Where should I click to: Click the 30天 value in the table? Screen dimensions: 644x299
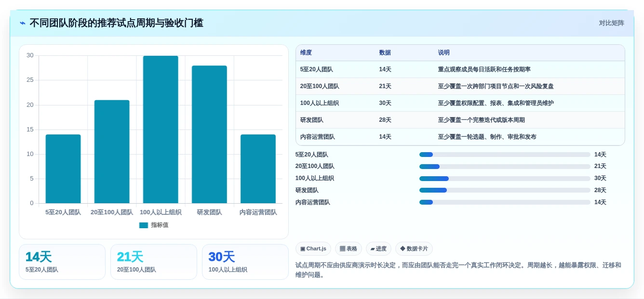(x=385, y=103)
